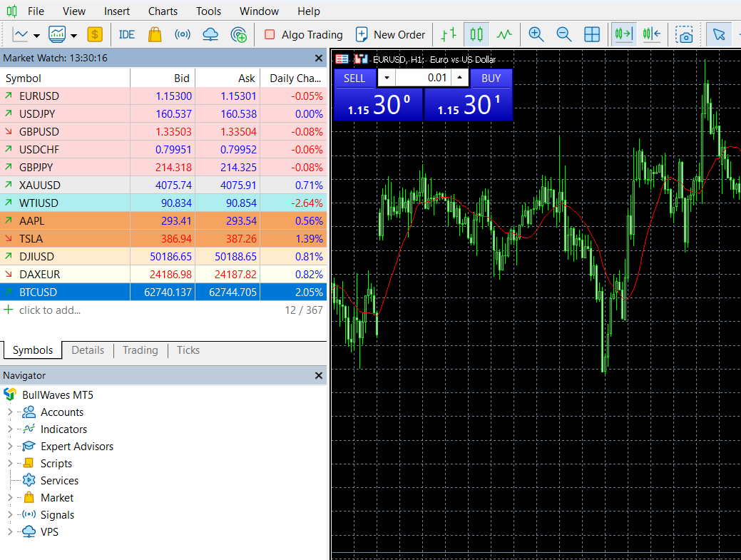Click the buy price 1.15301 tile
Viewport: 741px width, 560px height.
point(469,104)
